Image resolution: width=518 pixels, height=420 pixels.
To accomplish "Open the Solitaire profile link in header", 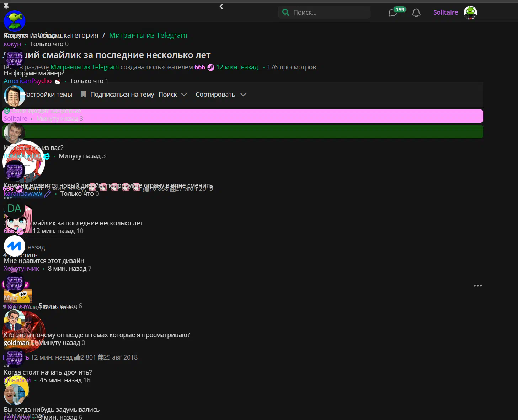I will click(x=445, y=12).
